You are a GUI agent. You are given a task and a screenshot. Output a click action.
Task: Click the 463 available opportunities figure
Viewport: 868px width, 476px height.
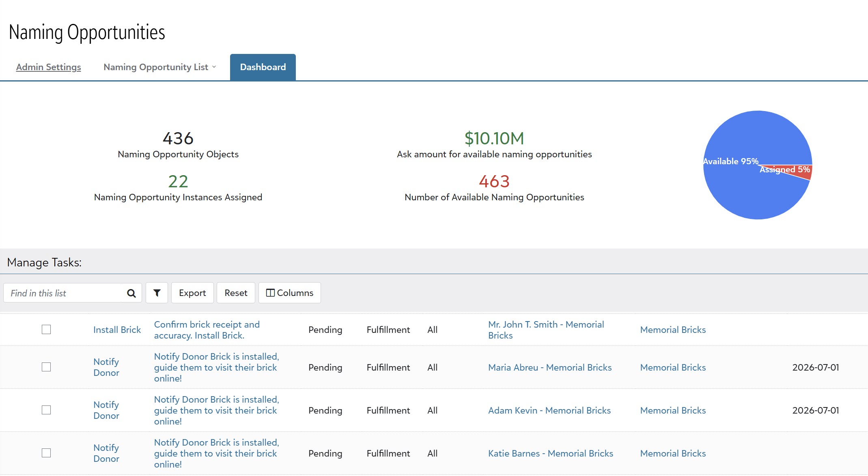click(494, 181)
